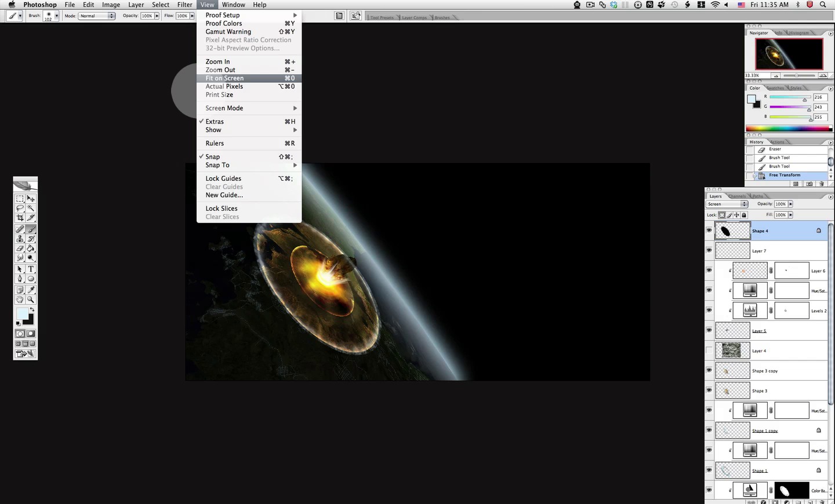Screen dimensions: 835x504
Task: Open the Filter menu
Action: (x=185, y=5)
